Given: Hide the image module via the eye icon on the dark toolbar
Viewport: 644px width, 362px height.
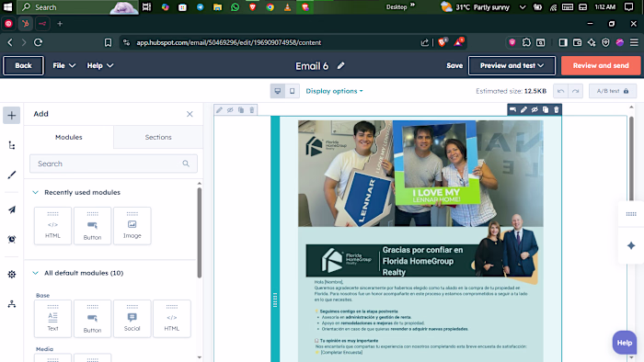Looking at the screenshot, I should pos(535,109).
